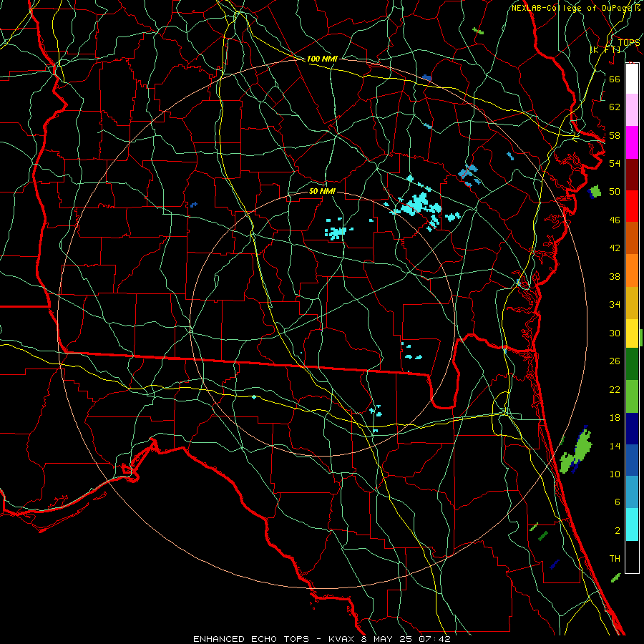Click the "42" legend value
The height and width of the screenshot is (644, 644).
pyautogui.click(x=615, y=248)
